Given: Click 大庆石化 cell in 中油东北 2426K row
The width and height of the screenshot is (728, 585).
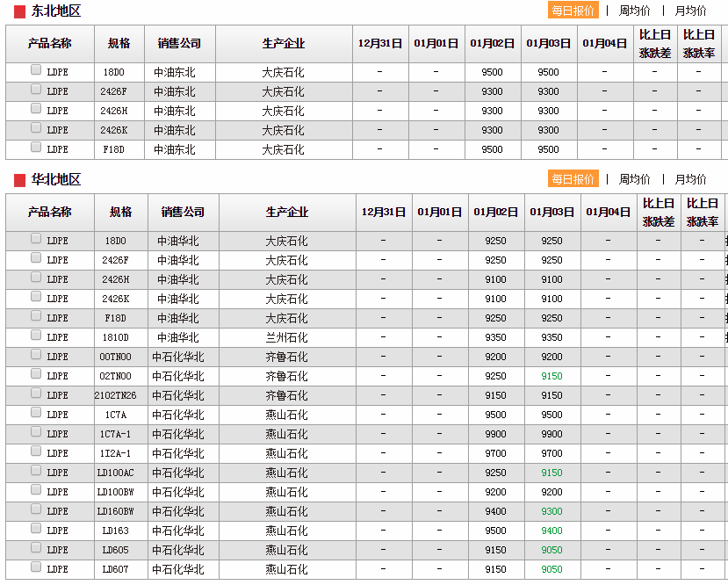Looking at the screenshot, I should coord(284,131).
